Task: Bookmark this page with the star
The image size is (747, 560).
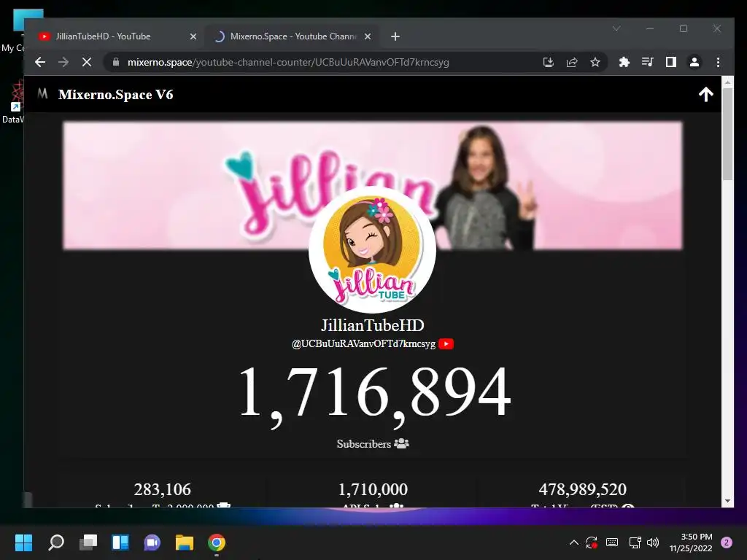Action: tap(595, 62)
